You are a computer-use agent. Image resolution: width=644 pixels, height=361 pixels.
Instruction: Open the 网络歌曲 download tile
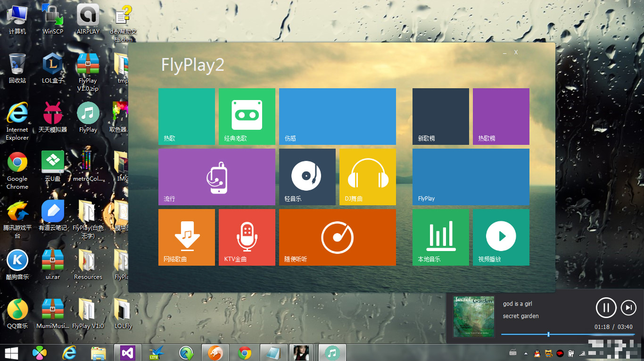[186, 237]
